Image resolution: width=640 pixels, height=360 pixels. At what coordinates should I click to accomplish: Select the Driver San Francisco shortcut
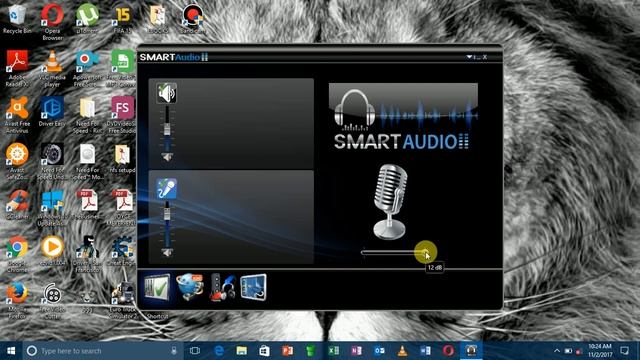coord(87,255)
